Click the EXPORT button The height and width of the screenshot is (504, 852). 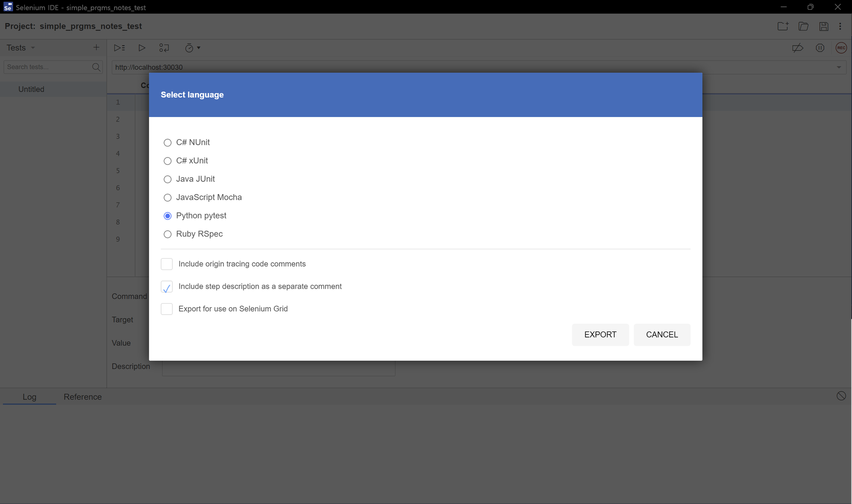(x=600, y=335)
